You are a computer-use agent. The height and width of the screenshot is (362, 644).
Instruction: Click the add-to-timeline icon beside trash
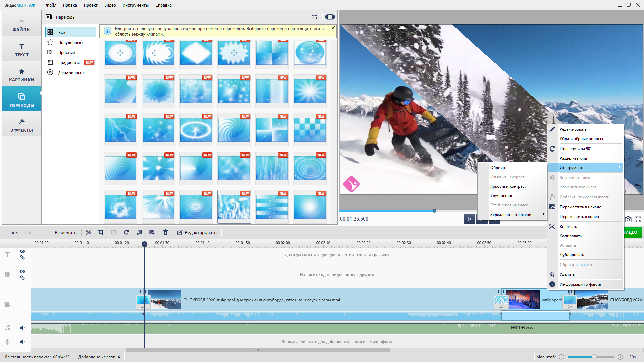tap(152, 232)
